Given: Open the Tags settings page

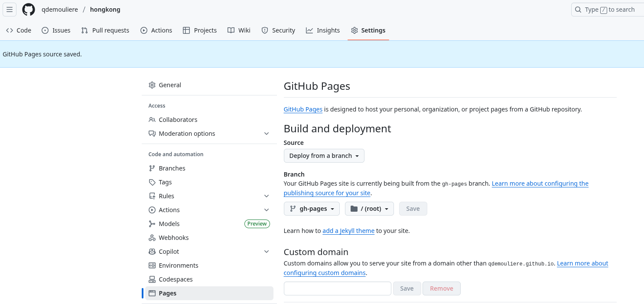Looking at the screenshot, I should pos(165,182).
